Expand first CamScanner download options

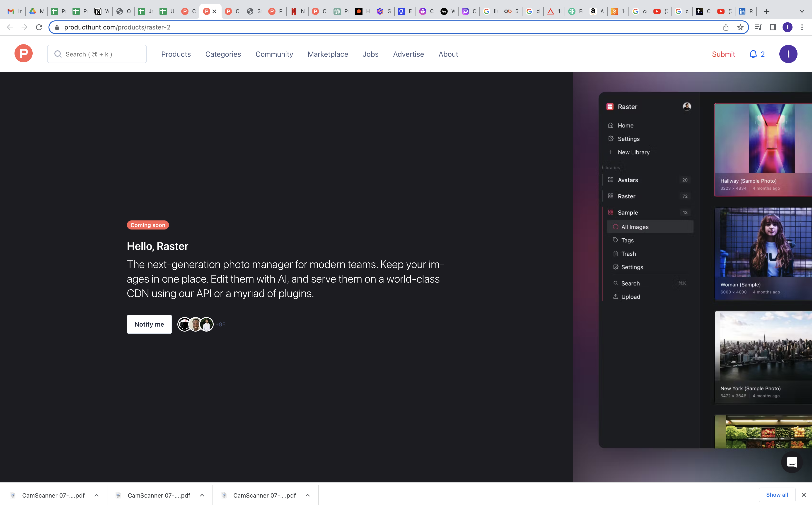pyautogui.click(x=97, y=495)
